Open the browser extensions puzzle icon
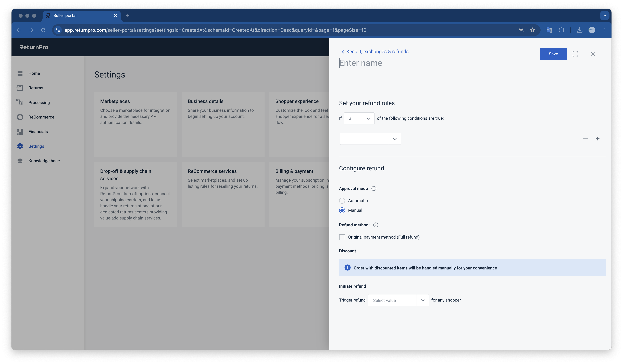Image resolution: width=623 pixels, height=364 pixels. coord(562,30)
